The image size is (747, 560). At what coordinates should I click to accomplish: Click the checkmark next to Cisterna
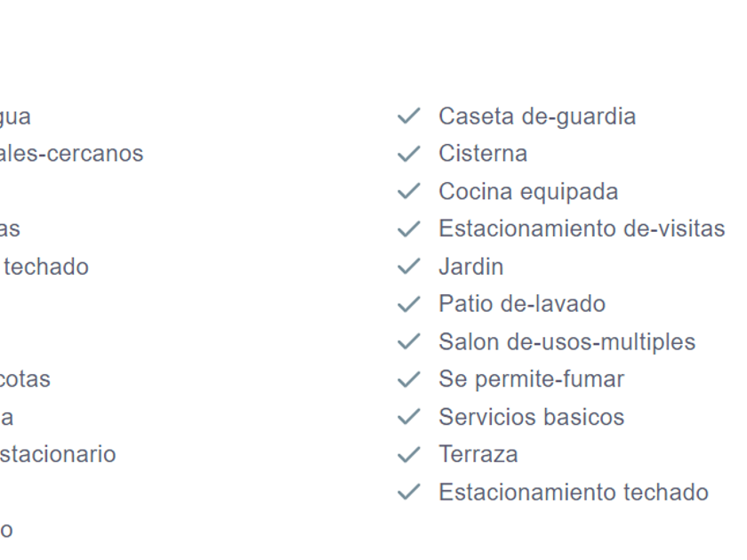pyautogui.click(x=409, y=154)
